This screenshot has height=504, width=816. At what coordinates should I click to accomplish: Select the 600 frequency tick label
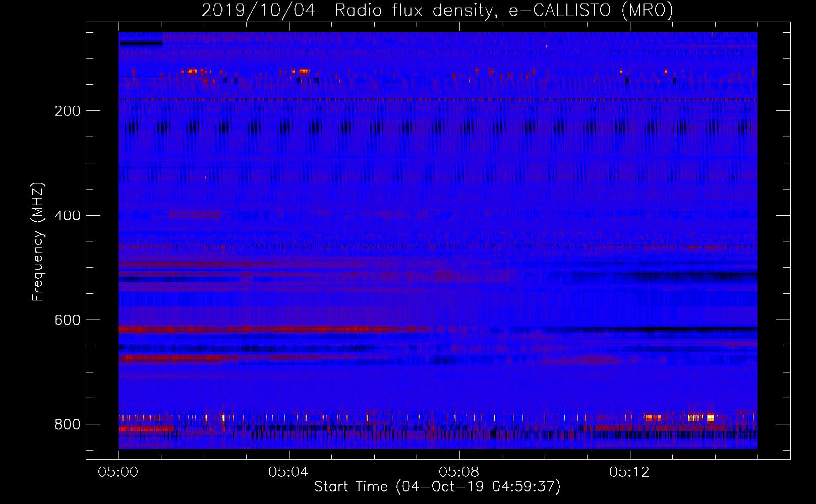(x=68, y=321)
